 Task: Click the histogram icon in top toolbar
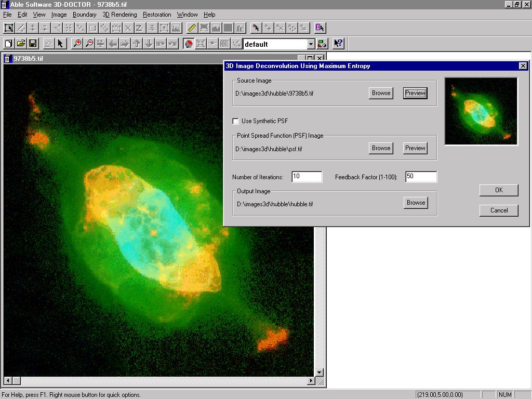(176, 28)
